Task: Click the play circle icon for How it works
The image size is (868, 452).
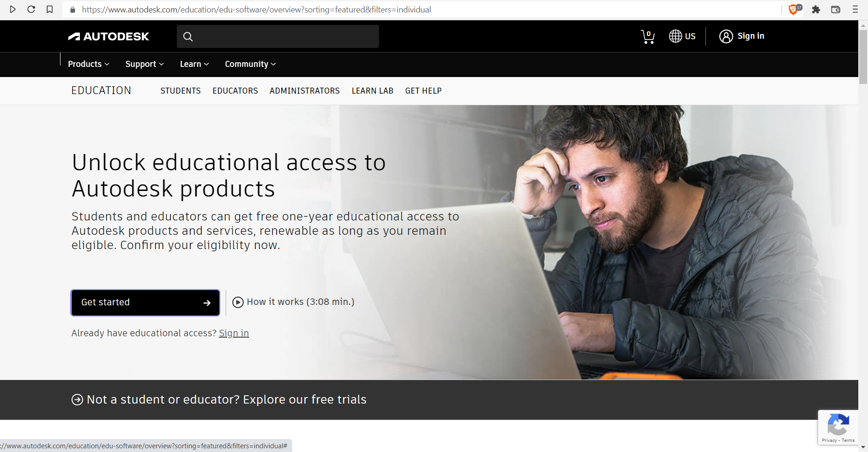Action: (238, 302)
